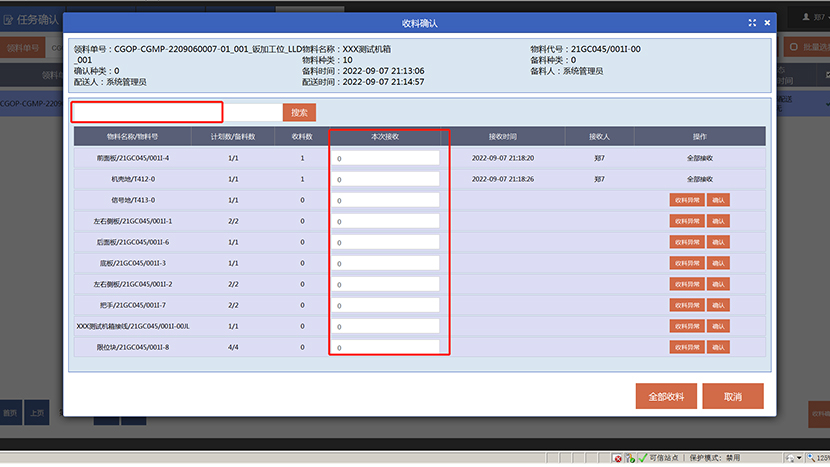Confirm the 把手/21GC045/001I-7 row with 确认
The height and width of the screenshot is (467, 830).
coord(718,305)
